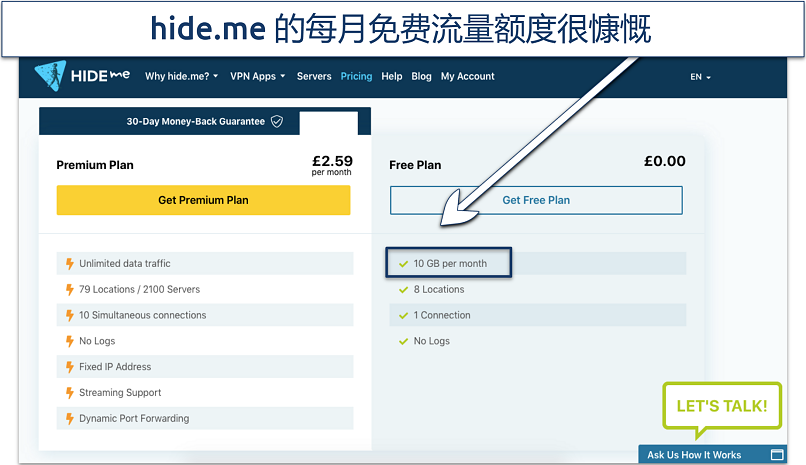Click the chat window icon in Ask Us bar
Screen dimensions: 806x465
click(x=778, y=455)
